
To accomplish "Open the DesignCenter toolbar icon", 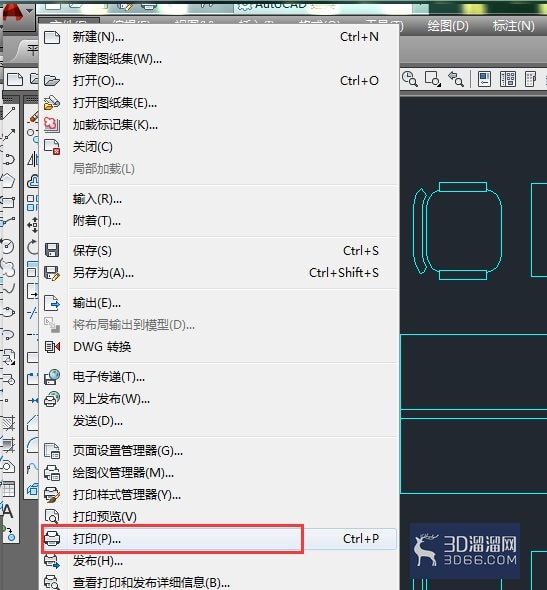I will (507, 79).
